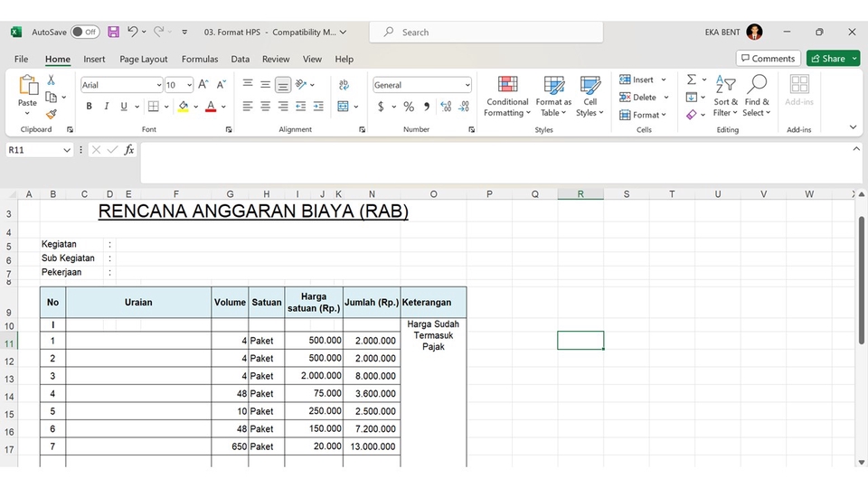Click the Format cells button
Image resolution: width=868 pixels, height=488 pixels.
(x=642, y=115)
